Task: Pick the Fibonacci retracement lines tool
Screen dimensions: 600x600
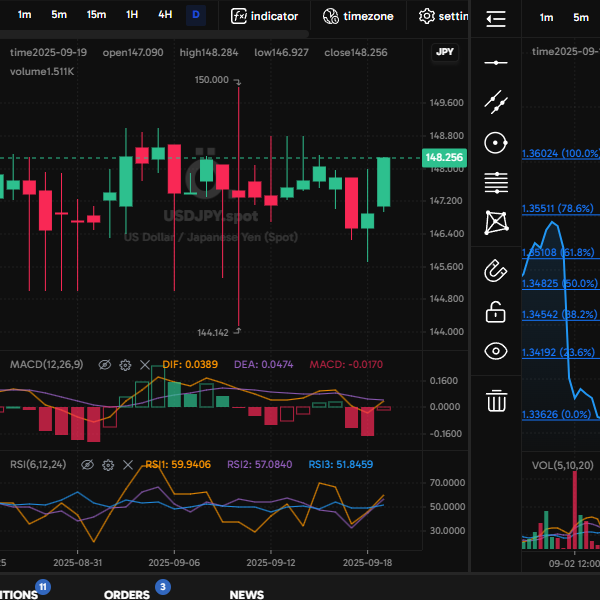Action: [x=495, y=183]
